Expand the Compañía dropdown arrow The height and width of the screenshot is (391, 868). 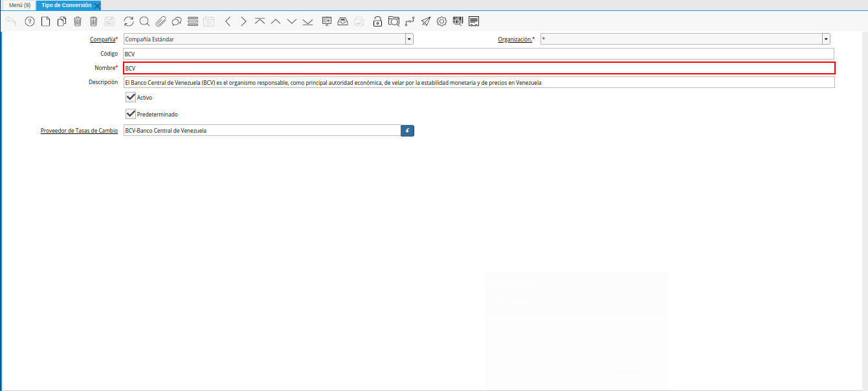(x=409, y=39)
